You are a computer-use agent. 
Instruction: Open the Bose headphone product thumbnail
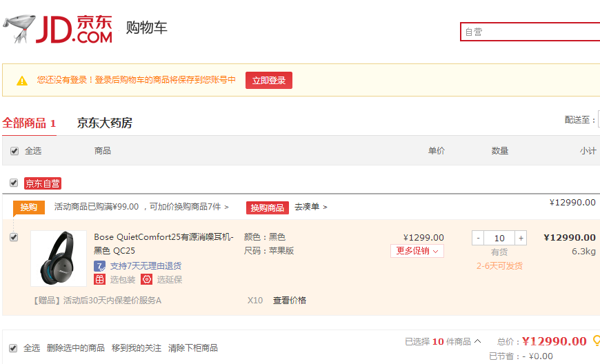tap(59, 259)
